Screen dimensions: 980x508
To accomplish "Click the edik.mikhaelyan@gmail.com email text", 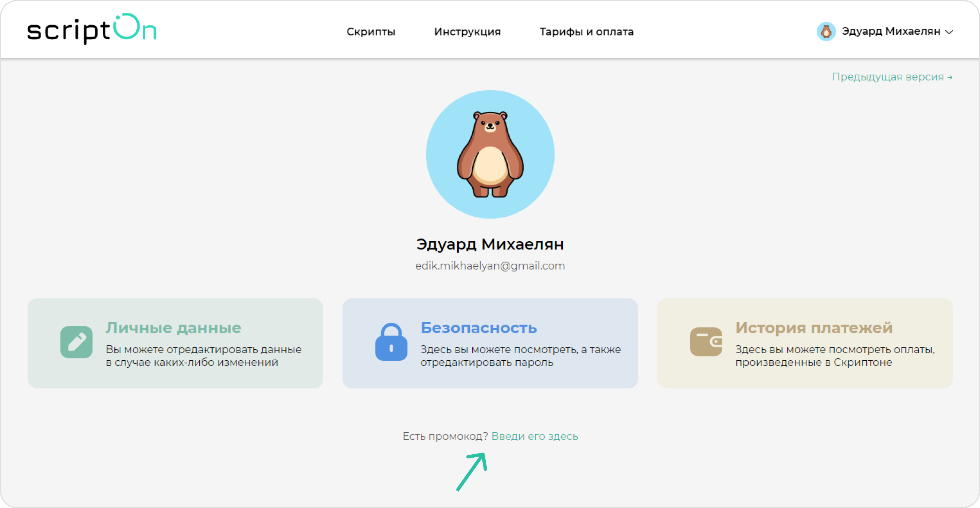I will click(490, 266).
